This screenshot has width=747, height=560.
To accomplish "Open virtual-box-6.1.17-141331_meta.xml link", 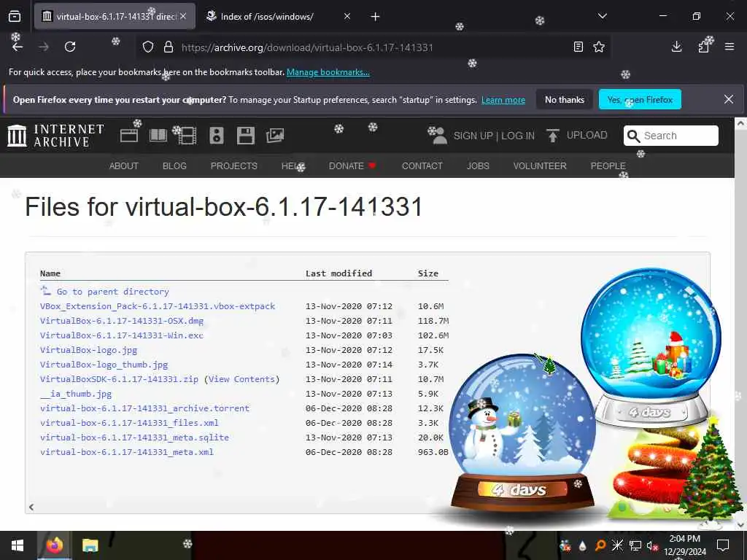I will (127, 452).
